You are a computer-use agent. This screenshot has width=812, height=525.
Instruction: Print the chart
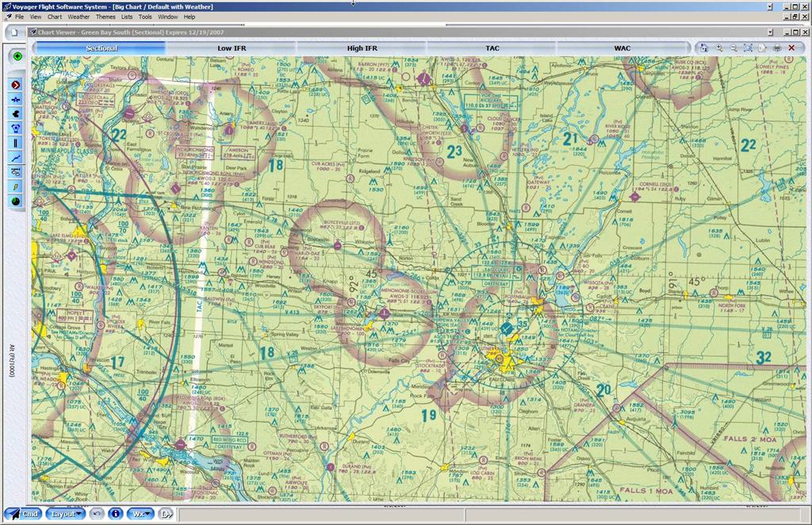777,48
